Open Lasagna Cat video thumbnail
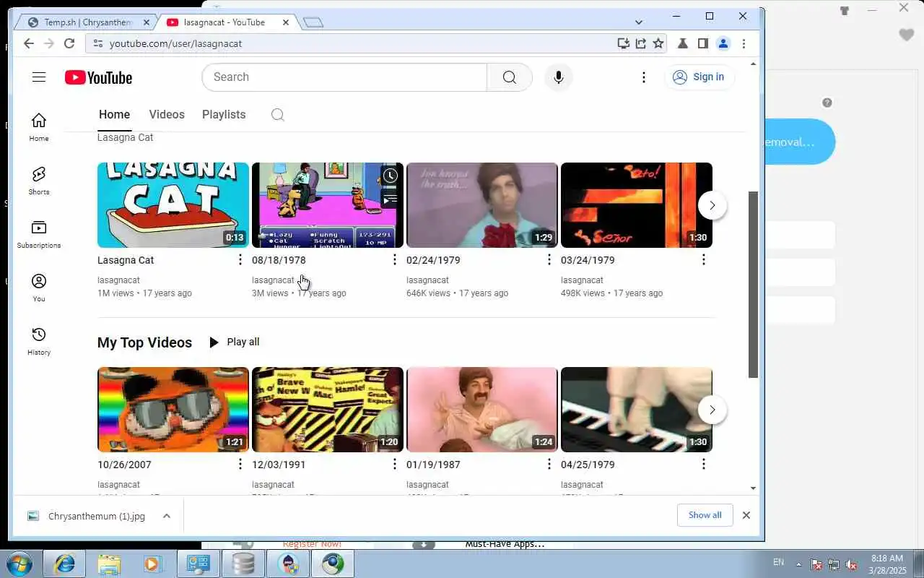Image resolution: width=924 pixels, height=578 pixels. pos(173,205)
